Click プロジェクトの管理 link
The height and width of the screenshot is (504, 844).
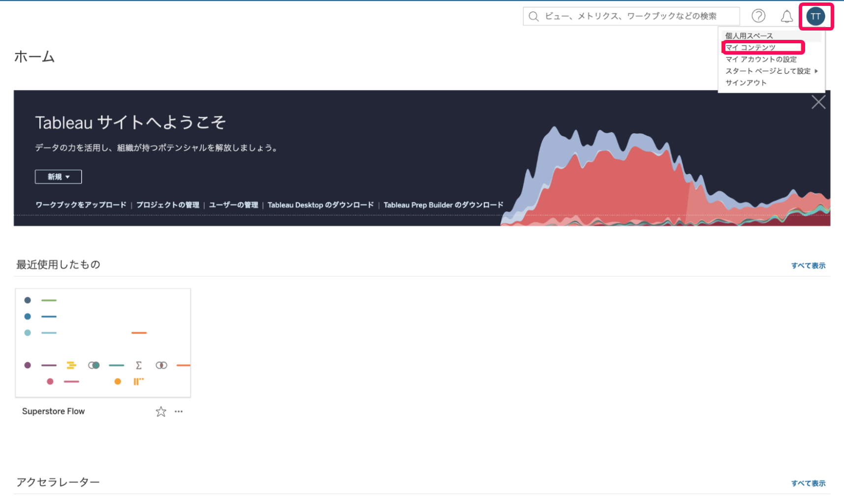pyautogui.click(x=168, y=205)
